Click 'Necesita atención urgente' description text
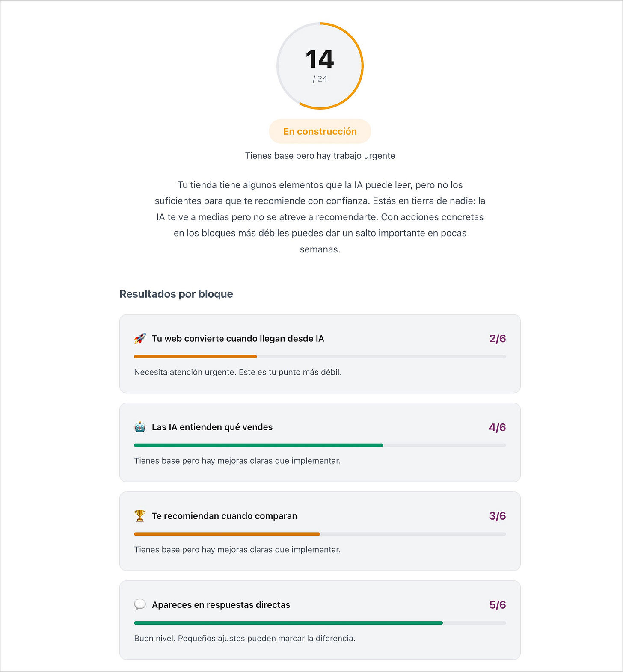The image size is (623, 672). (238, 372)
